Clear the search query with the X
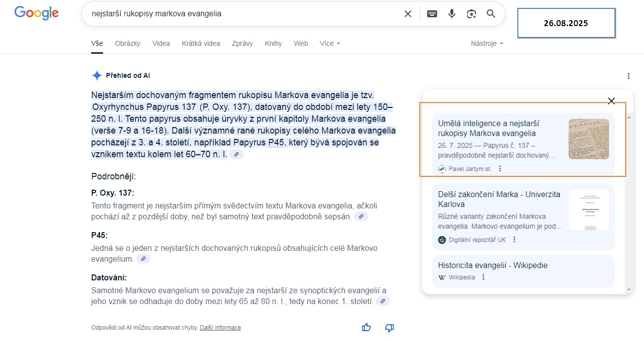The height and width of the screenshot is (341, 644). click(x=407, y=14)
